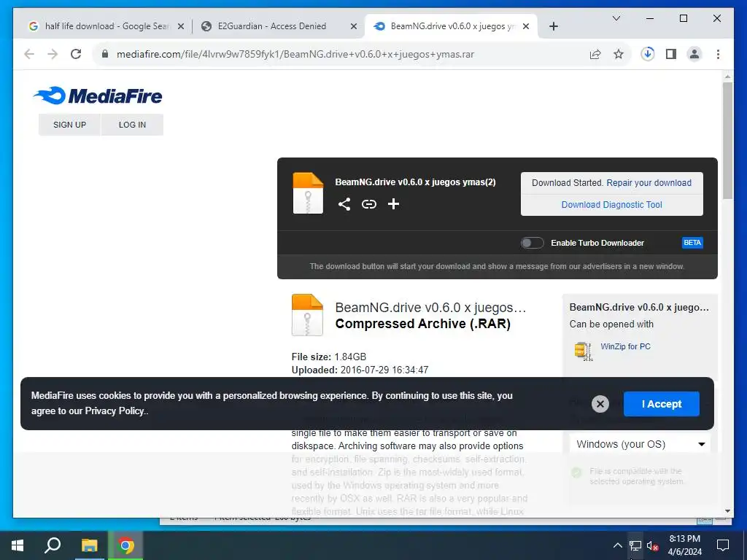Click the MediaFire logo
Image resolution: width=747 pixels, height=560 pixels.
(x=98, y=96)
